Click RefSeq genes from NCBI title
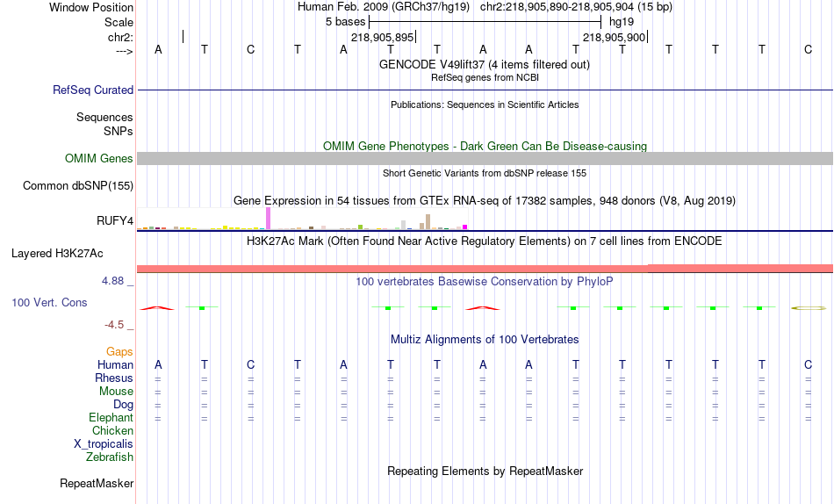Screen dimensions: 834x504 click(x=485, y=77)
